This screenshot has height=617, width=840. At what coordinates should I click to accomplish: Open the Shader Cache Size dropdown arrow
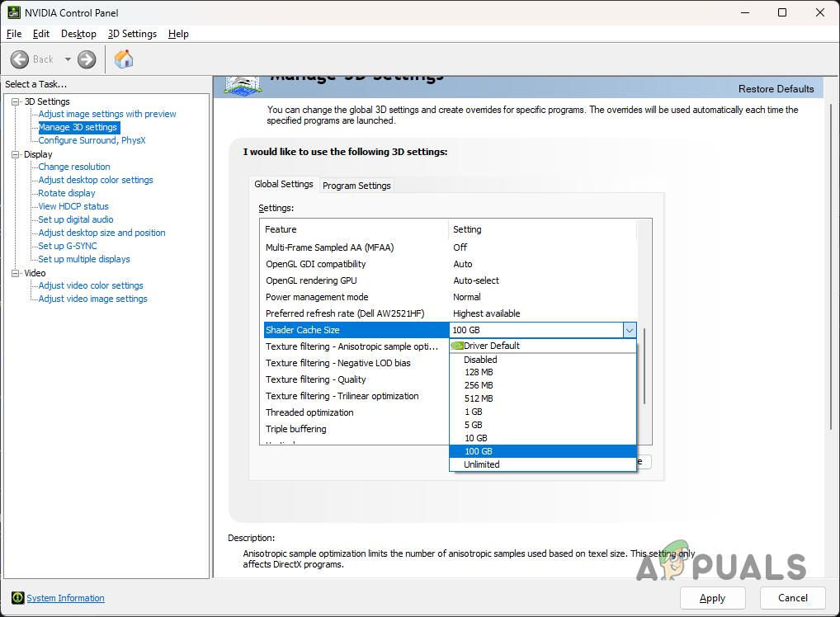point(630,329)
